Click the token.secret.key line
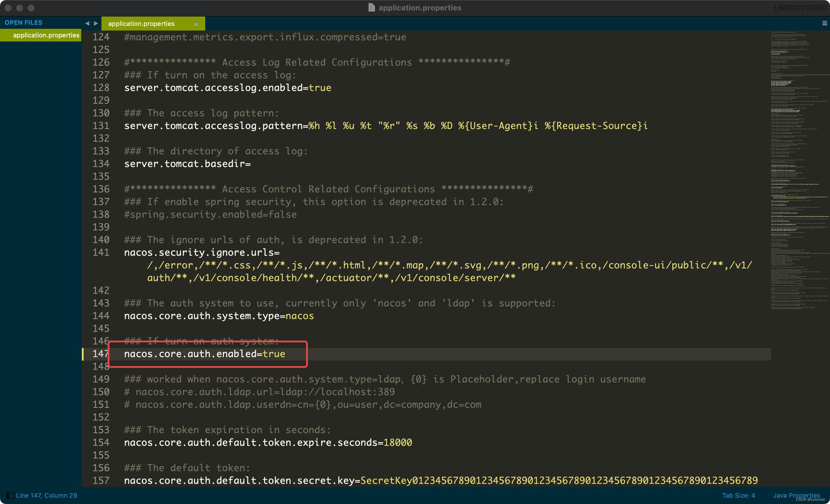The width and height of the screenshot is (830, 504). pos(441,480)
